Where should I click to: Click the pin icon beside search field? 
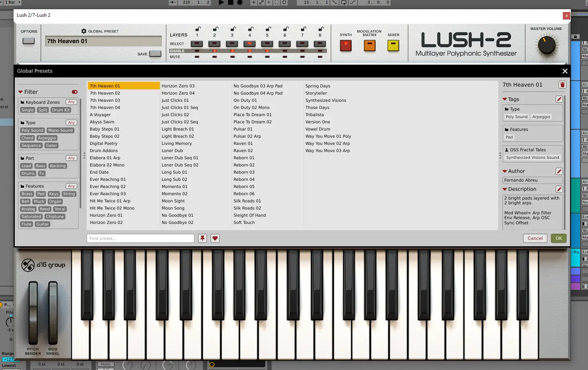tap(203, 238)
